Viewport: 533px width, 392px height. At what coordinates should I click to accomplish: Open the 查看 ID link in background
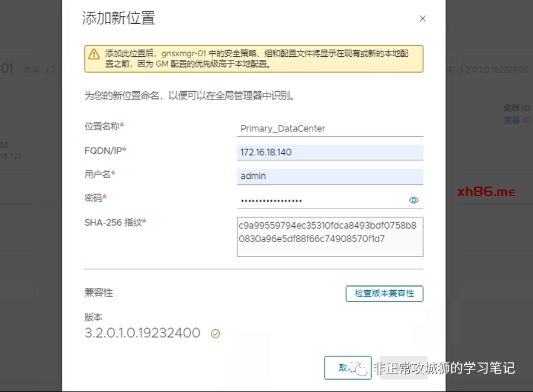[512, 120]
